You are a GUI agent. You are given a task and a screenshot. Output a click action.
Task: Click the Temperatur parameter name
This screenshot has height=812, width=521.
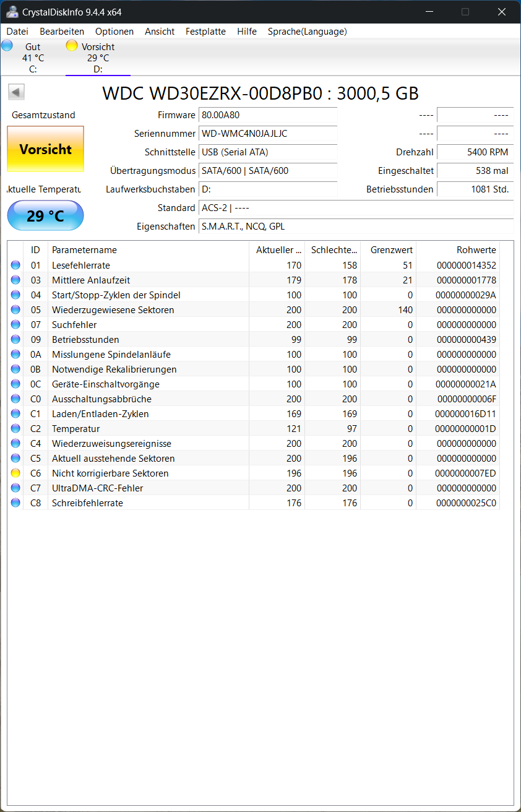pyautogui.click(x=75, y=429)
